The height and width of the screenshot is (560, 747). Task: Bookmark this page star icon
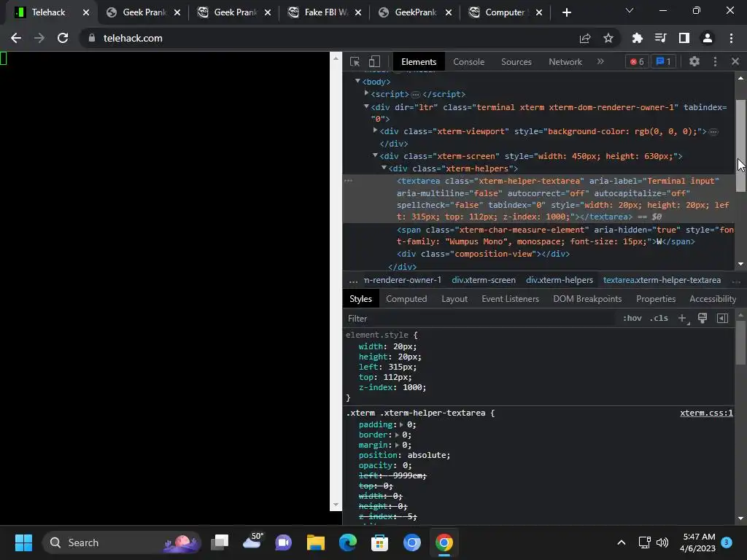coord(608,38)
